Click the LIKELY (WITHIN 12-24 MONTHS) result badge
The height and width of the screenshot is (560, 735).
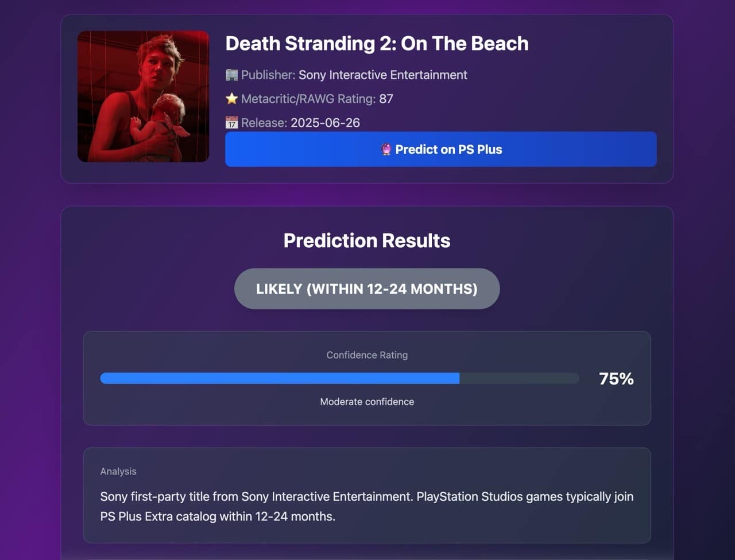(367, 289)
